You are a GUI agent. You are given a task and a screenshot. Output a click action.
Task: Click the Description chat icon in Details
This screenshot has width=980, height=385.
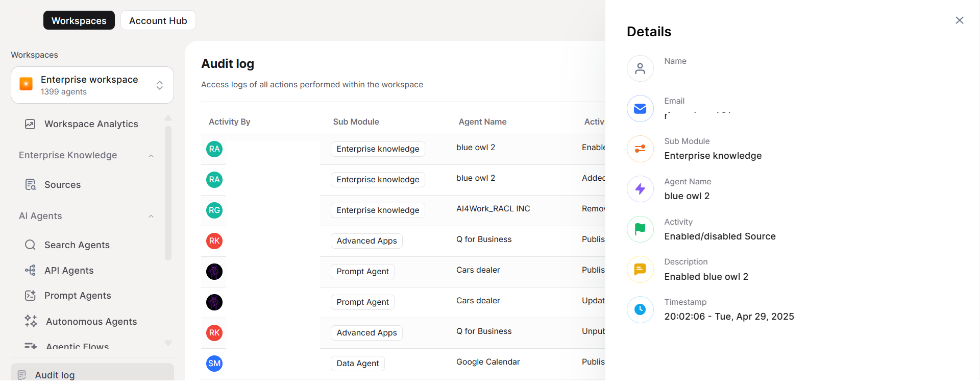(640, 269)
